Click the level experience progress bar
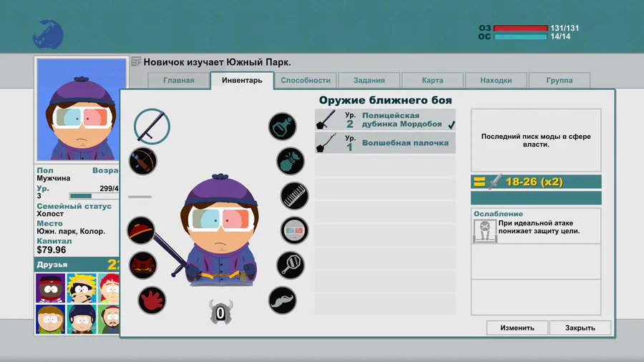644x362 pixels. pyautogui.click(x=94, y=196)
